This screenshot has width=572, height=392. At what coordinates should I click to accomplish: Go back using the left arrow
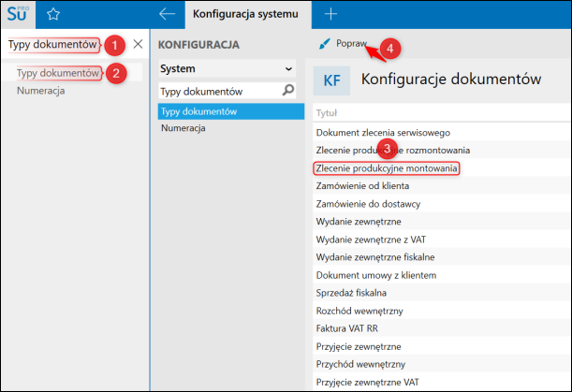pos(167,14)
